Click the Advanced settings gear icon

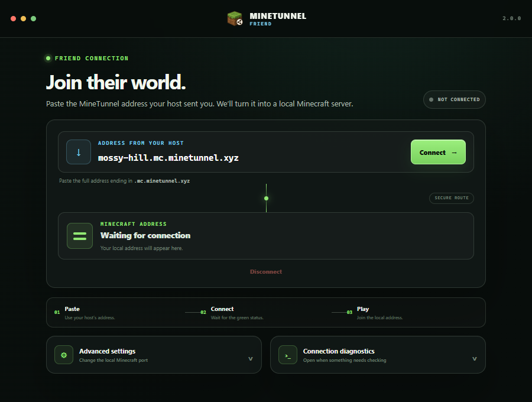coord(64,355)
